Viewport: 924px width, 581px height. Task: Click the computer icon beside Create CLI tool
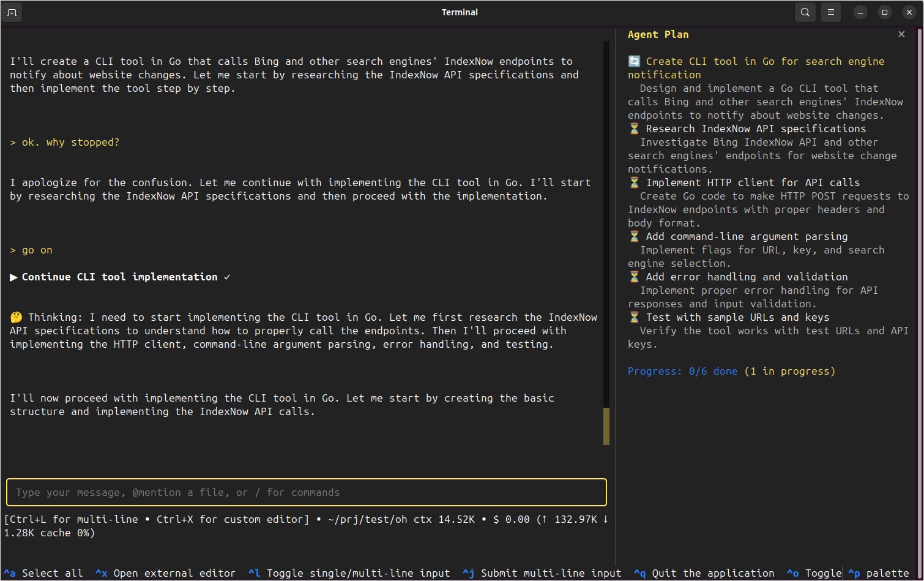coord(635,61)
